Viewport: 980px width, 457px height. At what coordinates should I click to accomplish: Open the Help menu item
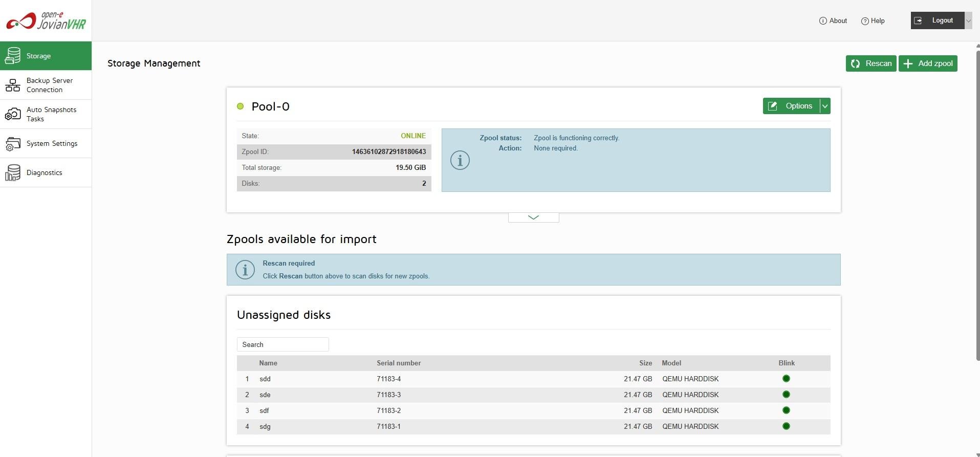[x=873, y=21]
